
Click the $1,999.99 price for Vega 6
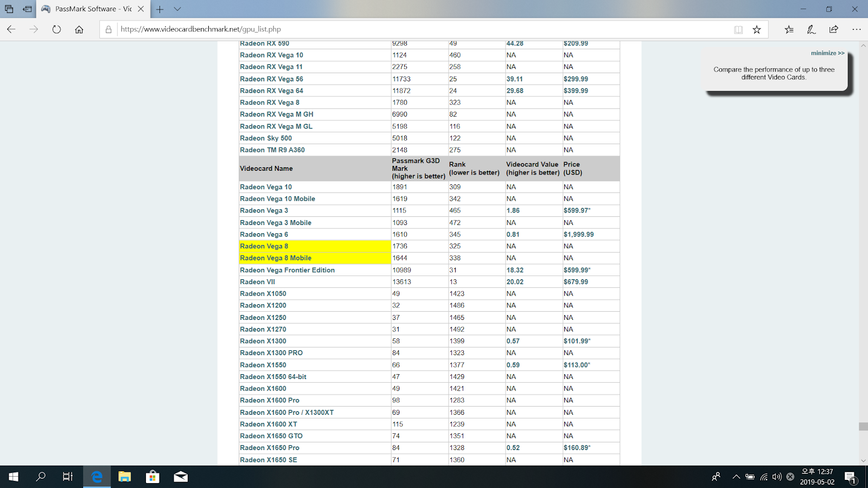coord(579,235)
